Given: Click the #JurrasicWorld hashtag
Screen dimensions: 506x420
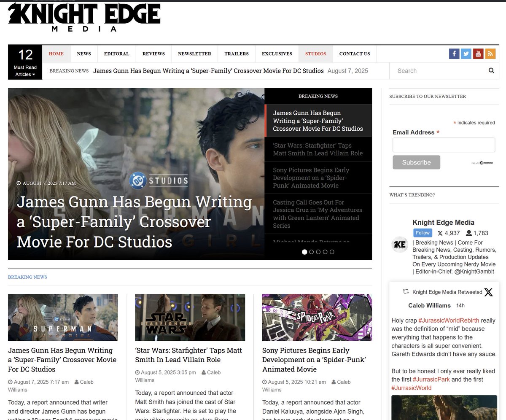Looking at the screenshot, I should (412, 388).
